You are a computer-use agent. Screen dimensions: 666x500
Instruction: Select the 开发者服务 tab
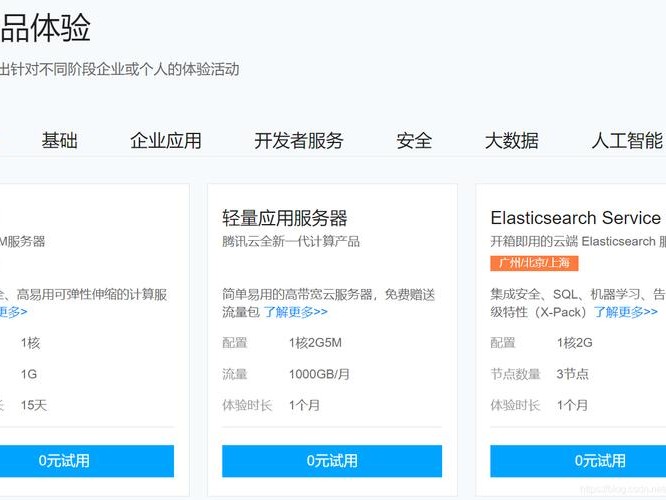point(299,141)
